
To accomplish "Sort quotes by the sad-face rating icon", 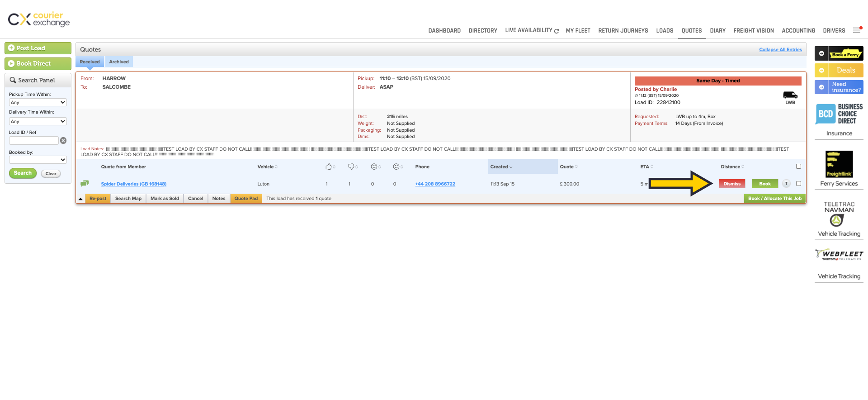I will [x=396, y=167].
